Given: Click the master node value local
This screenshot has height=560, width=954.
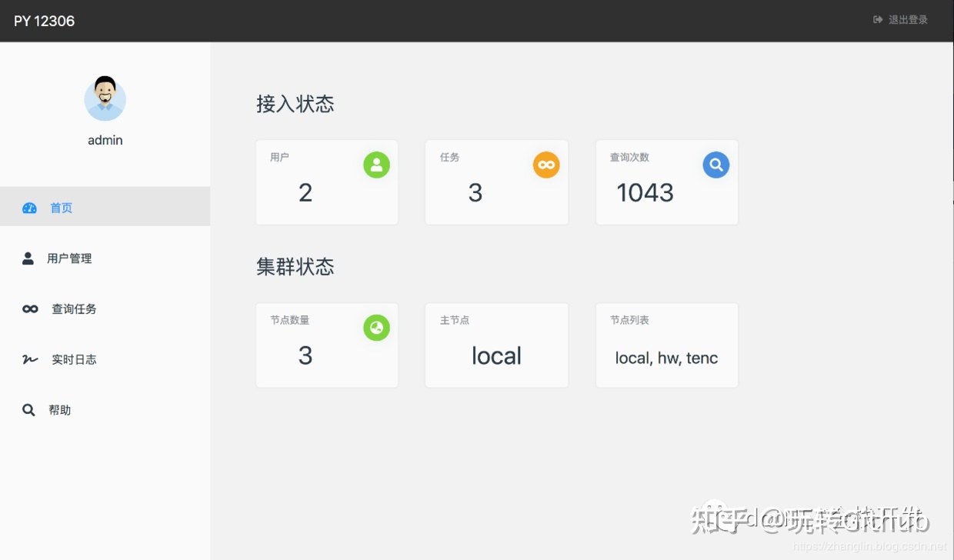Looking at the screenshot, I should point(496,355).
